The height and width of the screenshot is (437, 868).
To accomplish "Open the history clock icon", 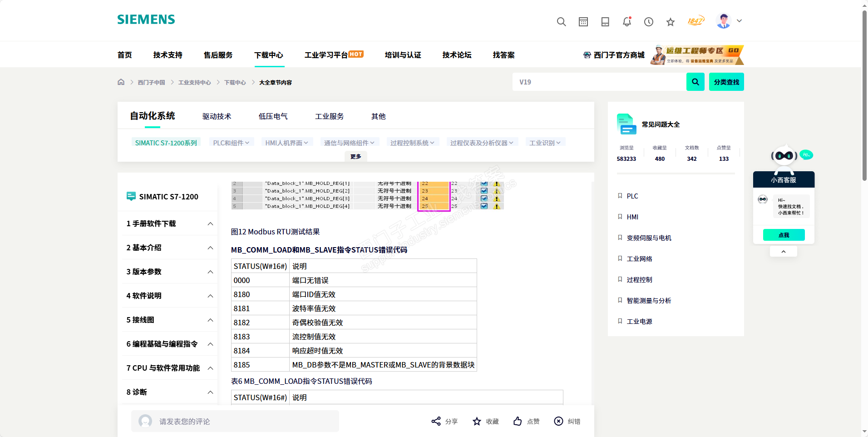I will coord(649,22).
